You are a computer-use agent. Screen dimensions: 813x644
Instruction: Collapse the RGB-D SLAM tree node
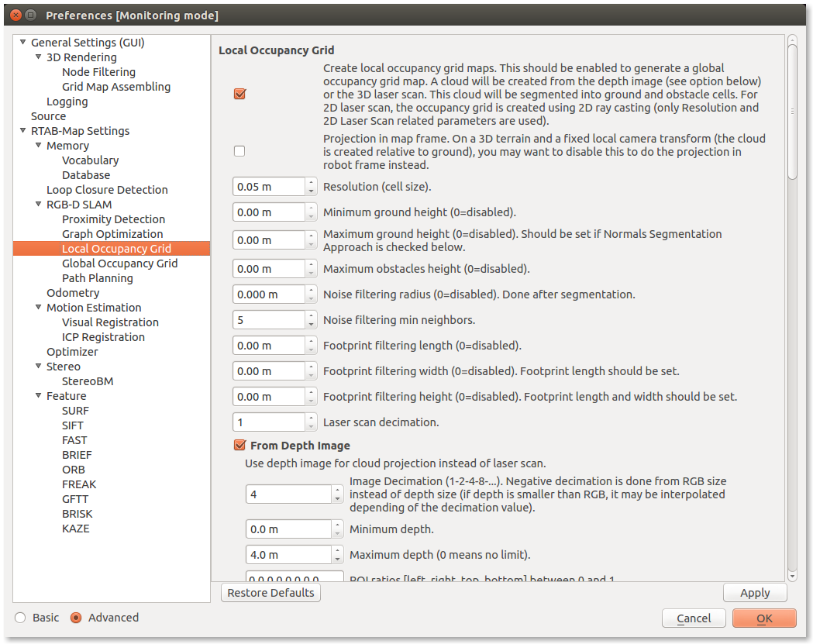tap(39, 205)
